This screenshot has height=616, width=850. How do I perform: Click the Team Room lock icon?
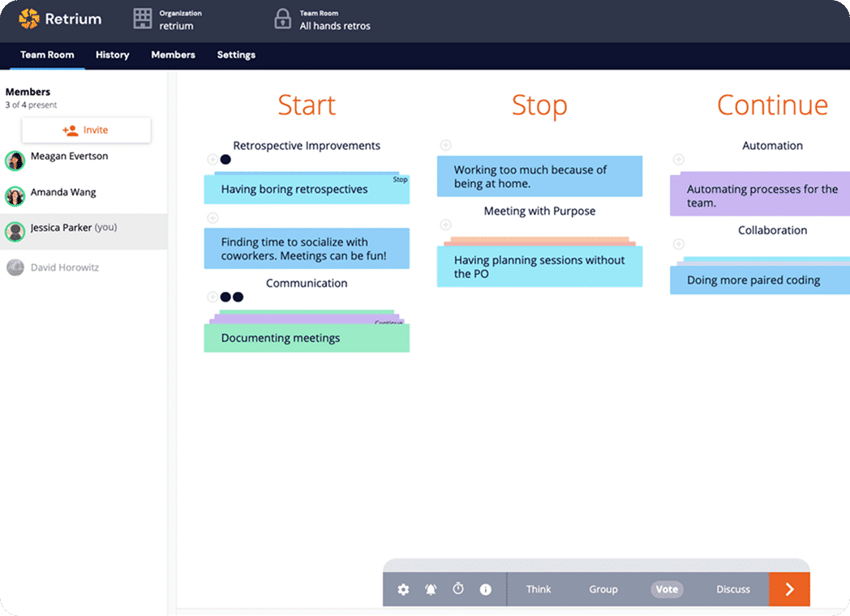point(282,19)
